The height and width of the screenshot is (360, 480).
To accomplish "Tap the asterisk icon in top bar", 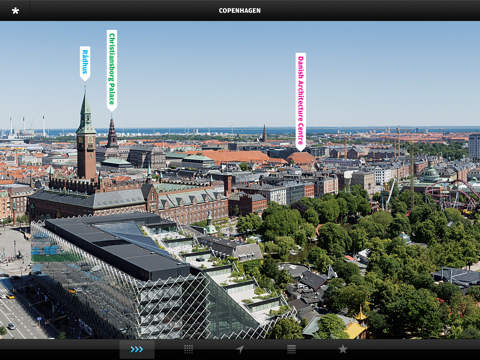I will tap(15, 11).
